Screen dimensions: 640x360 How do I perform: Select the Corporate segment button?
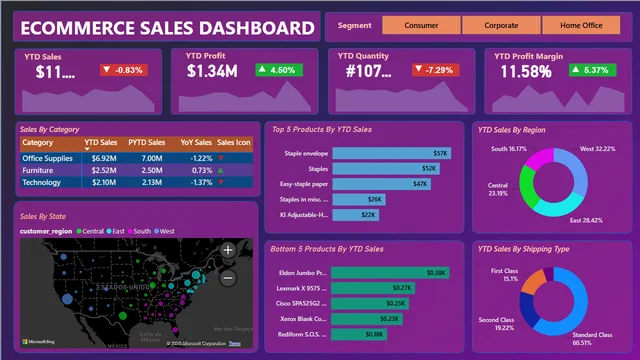(501, 25)
